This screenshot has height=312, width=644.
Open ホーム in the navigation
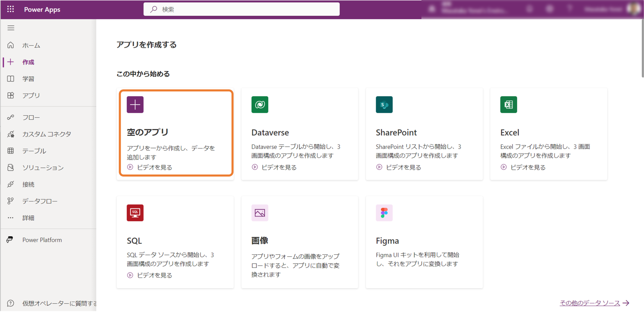pyautogui.click(x=31, y=45)
